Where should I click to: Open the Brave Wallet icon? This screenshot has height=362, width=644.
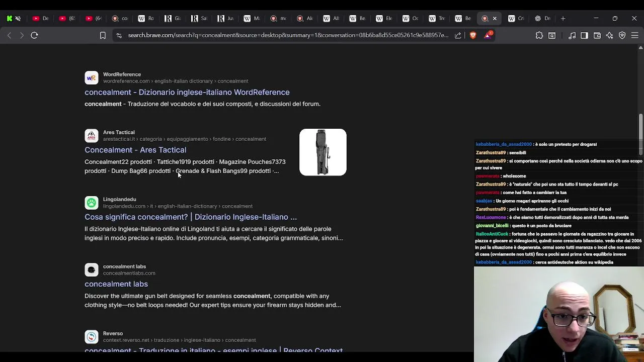[597, 35]
